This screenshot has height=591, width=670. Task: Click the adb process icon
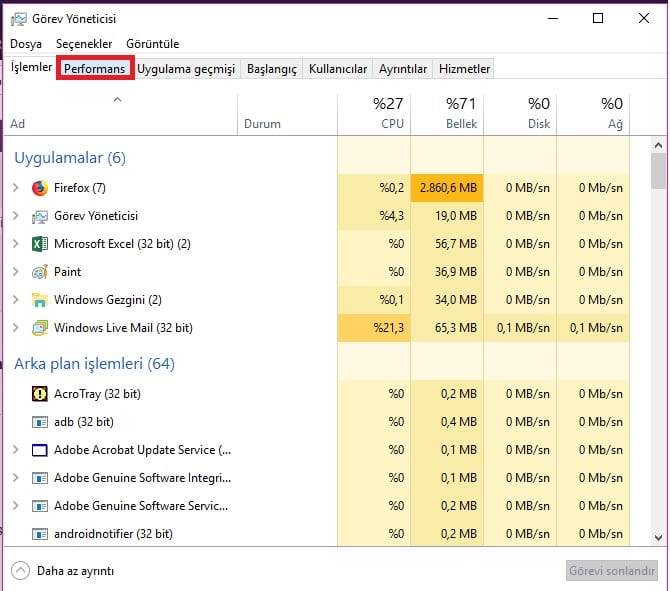coord(40,422)
